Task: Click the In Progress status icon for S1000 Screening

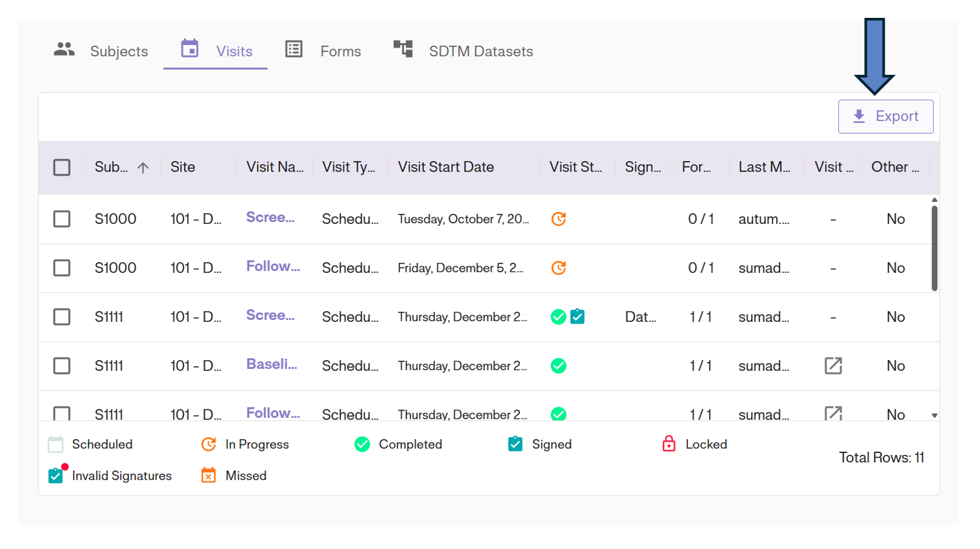Action: [x=558, y=219]
